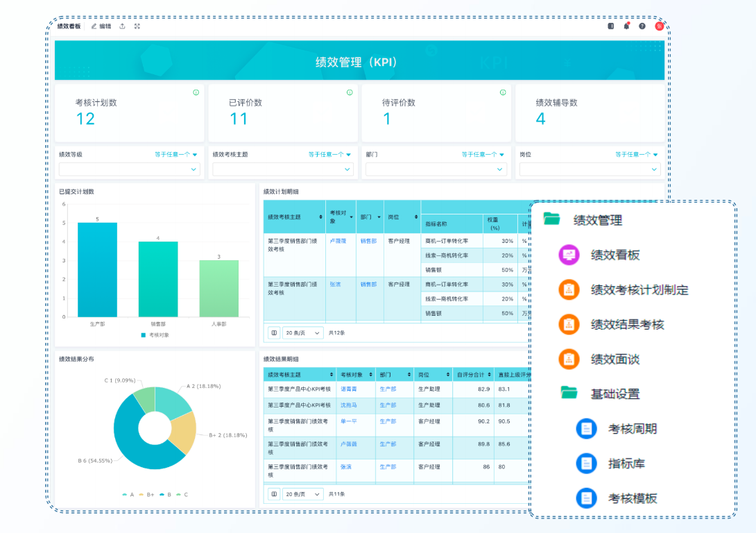Collapse the 基础设置 folder
The width and height of the screenshot is (756, 533).
(x=569, y=393)
